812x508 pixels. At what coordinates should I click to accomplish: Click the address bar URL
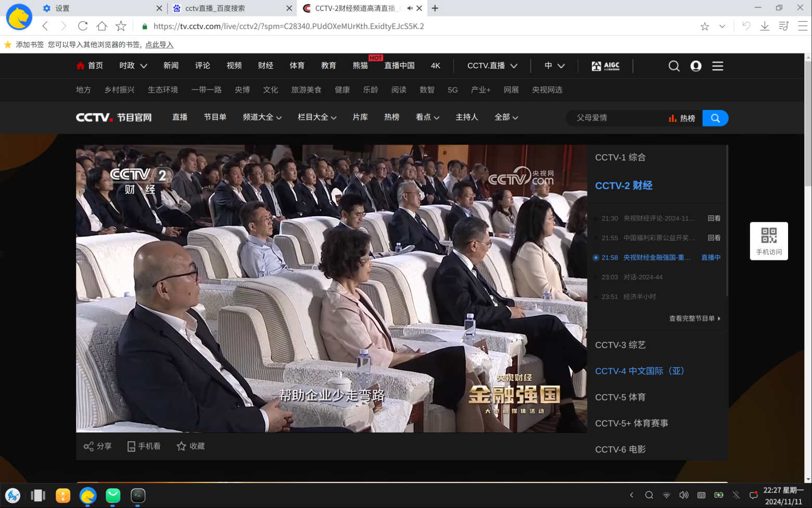pyautogui.click(x=289, y=26)
